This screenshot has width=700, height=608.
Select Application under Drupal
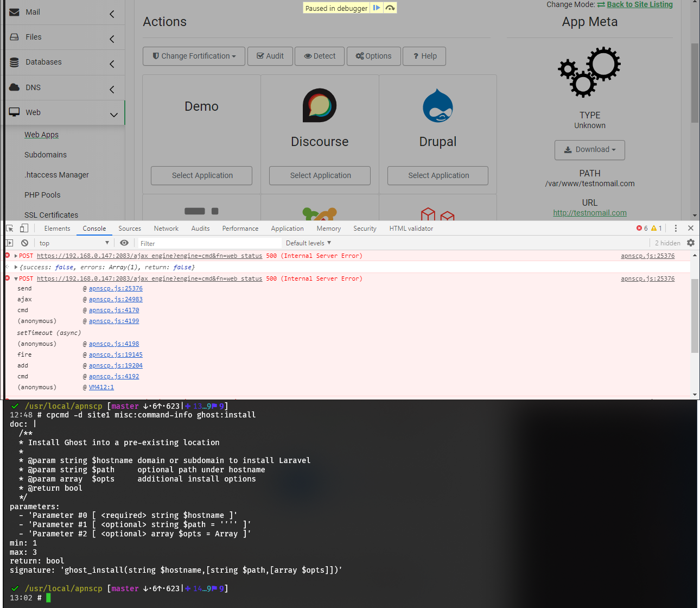[x=438, y=175]
